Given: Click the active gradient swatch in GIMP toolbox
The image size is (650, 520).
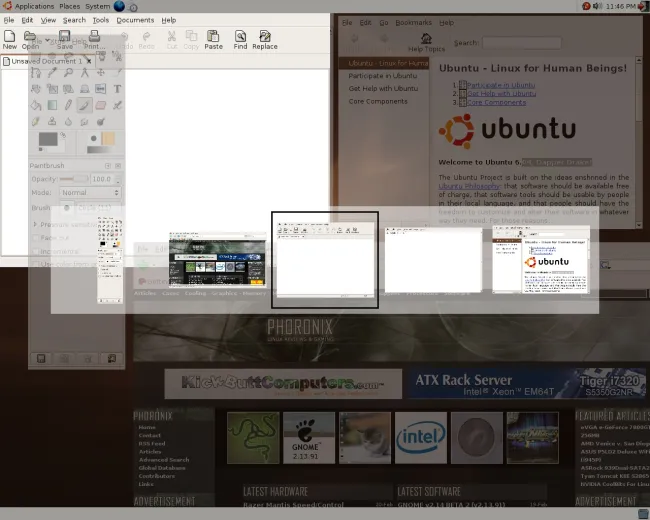Looking at the screenshot, I should click(99, 149).
